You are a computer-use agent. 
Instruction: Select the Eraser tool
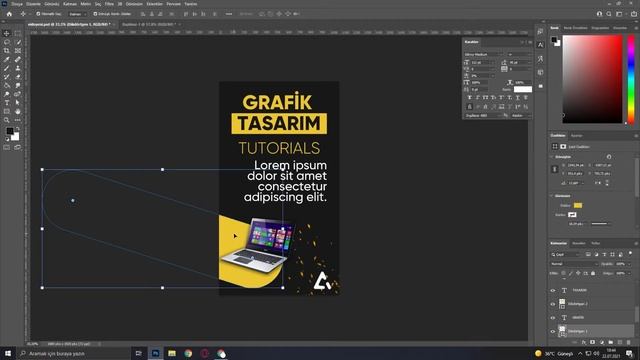click(18, 77)
